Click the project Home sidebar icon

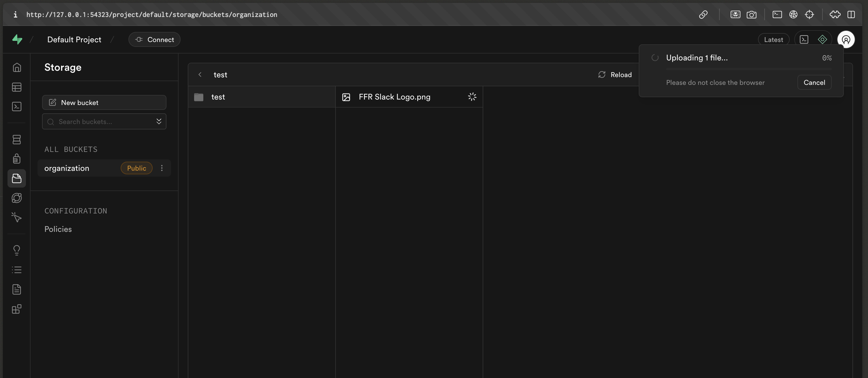16,67
